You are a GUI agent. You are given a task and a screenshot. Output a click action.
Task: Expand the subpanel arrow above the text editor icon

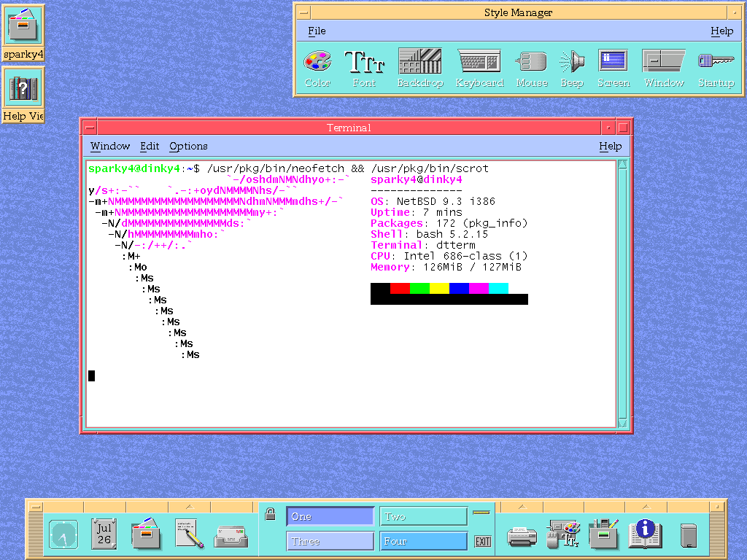tap(189, 507)
